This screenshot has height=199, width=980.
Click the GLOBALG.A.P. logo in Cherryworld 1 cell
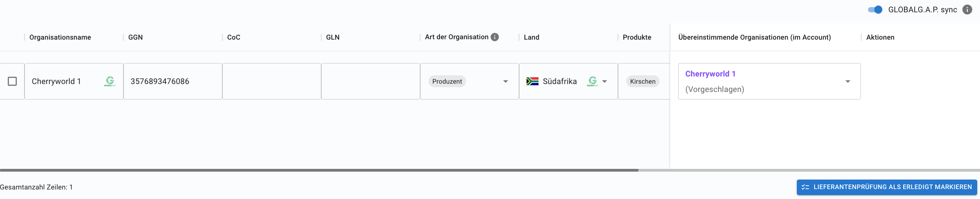110,81
